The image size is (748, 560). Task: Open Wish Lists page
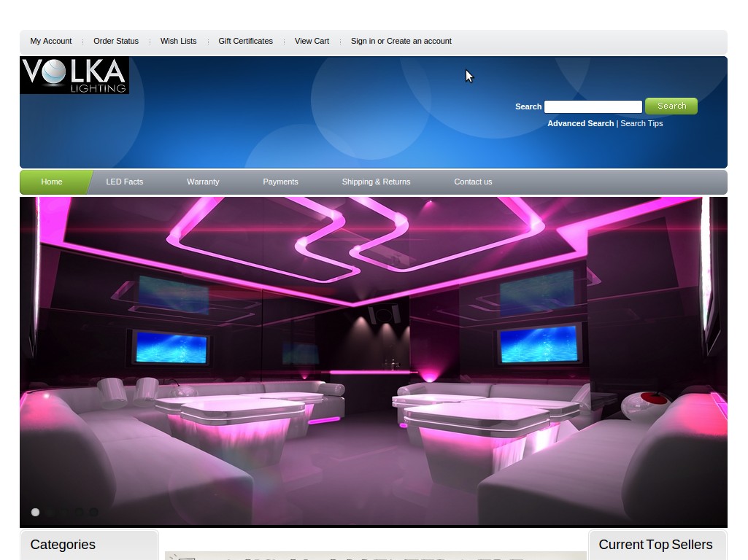click(178, 41)
